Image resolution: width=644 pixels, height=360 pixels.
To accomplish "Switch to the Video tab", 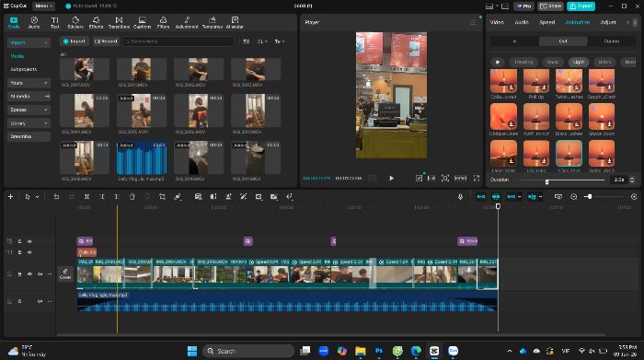I will coord(497,22).
